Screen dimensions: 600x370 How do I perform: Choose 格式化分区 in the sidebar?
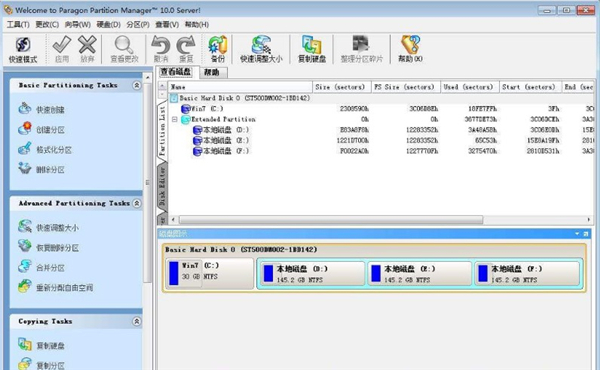tap(45, 149)
